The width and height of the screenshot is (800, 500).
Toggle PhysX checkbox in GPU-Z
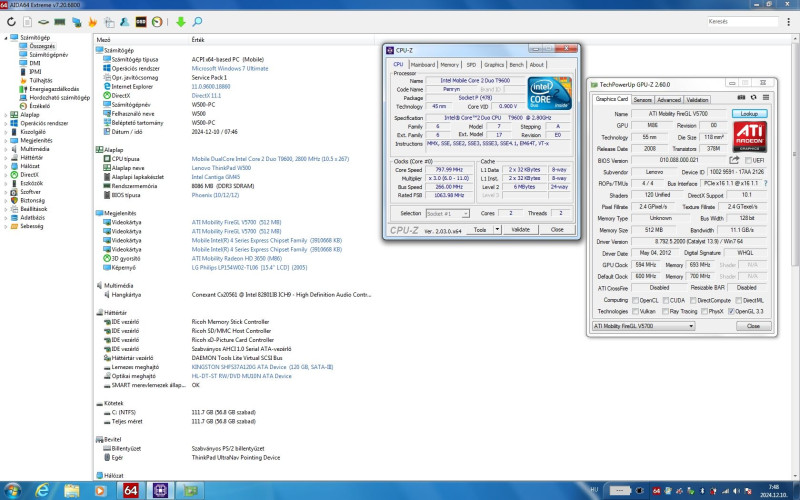(704, 311)
